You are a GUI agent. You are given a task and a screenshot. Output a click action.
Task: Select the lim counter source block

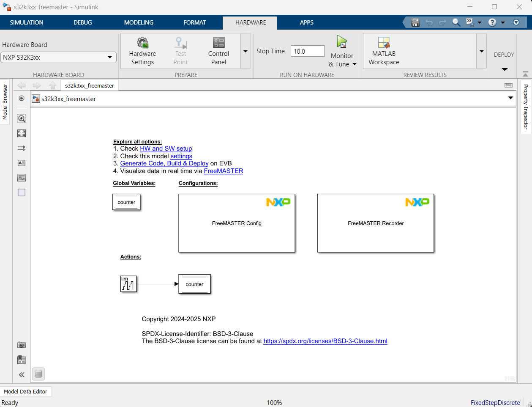(128, 284)
